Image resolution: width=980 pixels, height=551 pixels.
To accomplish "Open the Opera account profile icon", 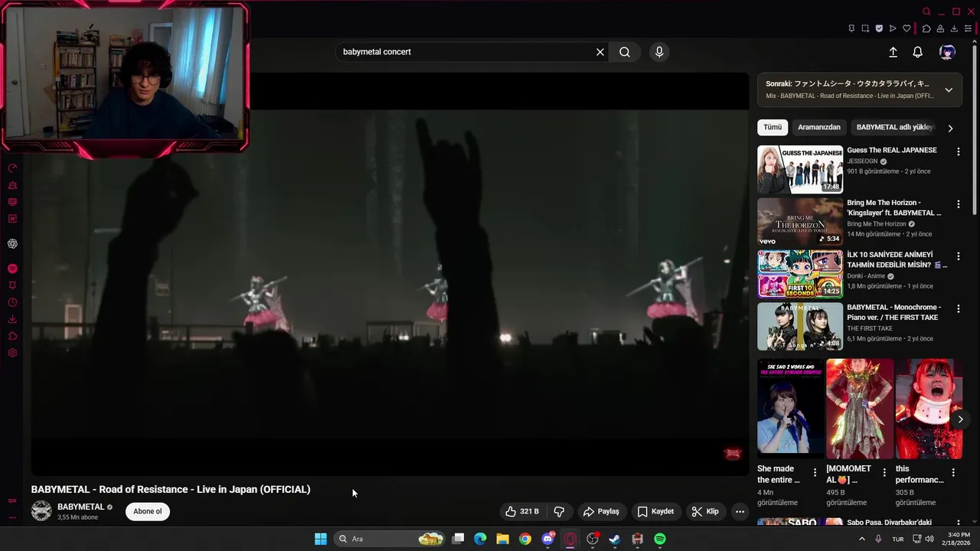I will pyautogui.click(x=940, y=28).
